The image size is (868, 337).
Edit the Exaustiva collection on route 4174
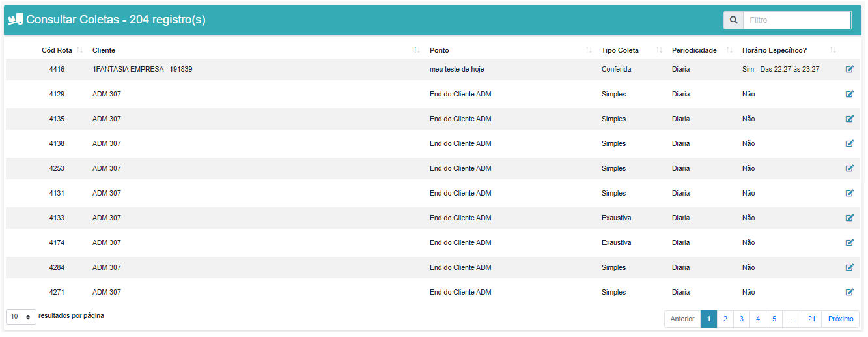pos(849,242)
